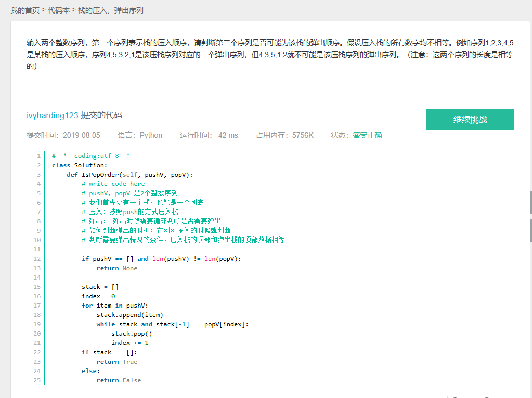
Task: Click the while stack and stack[-1] line
Action: (x=172, y=324)
